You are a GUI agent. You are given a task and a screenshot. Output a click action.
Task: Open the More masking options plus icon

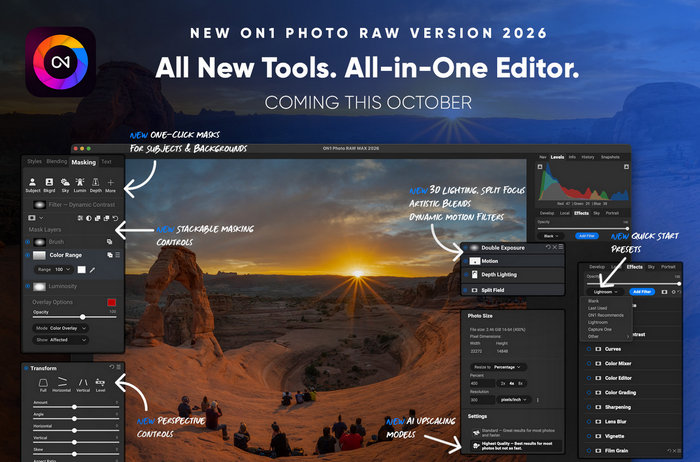pyautogui.click(x=110, y=182)
